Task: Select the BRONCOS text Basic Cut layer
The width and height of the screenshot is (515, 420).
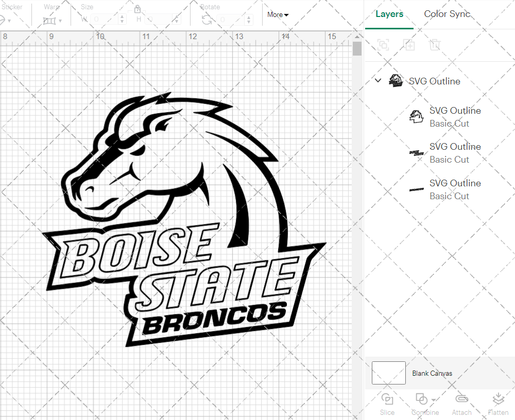Action: (455, 189)
